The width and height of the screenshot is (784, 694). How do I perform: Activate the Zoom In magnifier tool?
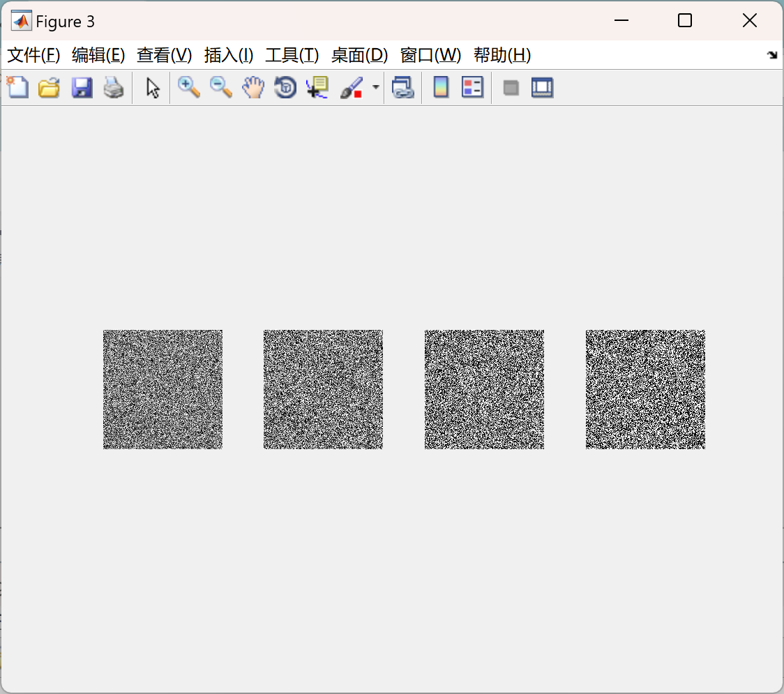(188, 87)
